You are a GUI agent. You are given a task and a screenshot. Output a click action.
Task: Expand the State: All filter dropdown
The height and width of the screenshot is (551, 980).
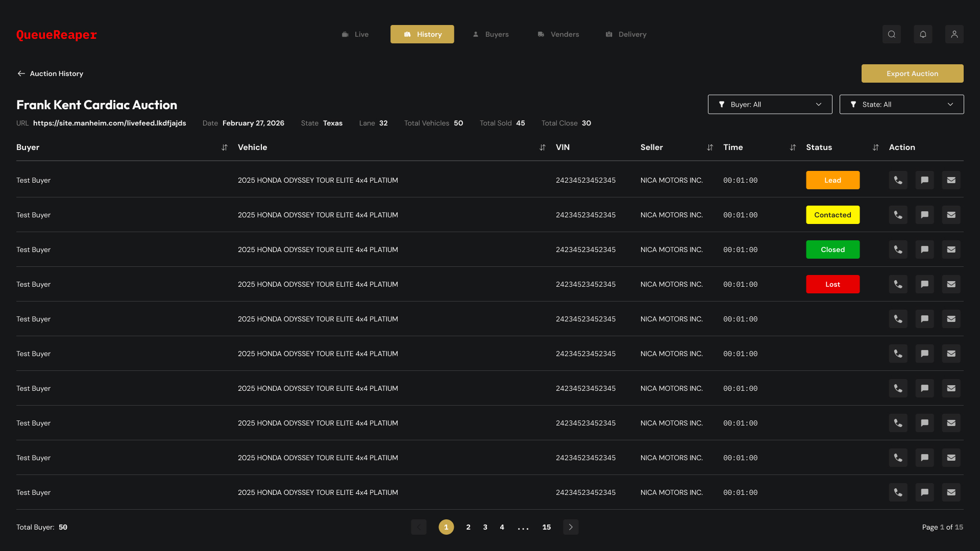pos(901,105)
